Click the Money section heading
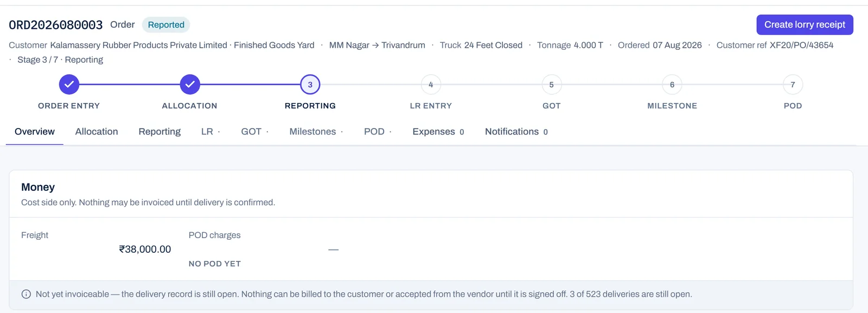 pyautogui.click(x=38, y=187)
